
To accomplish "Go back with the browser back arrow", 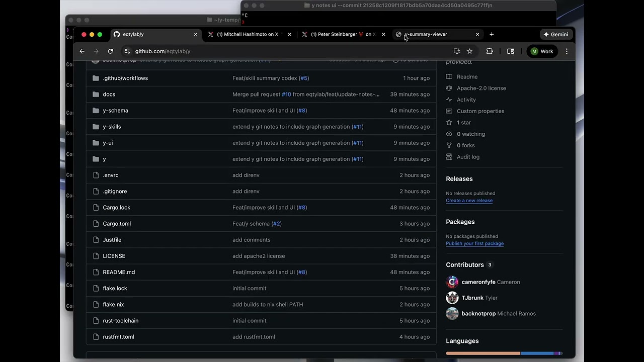I will 82,51.
